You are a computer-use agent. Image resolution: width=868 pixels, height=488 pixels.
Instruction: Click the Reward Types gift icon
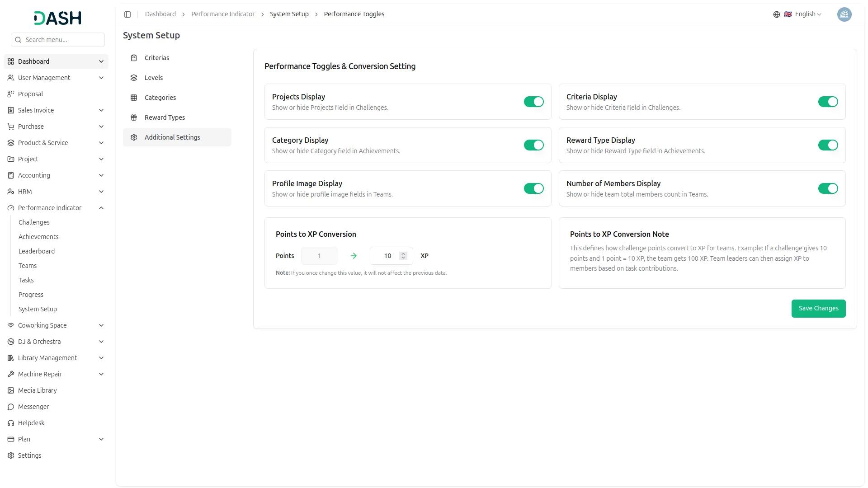point(134,117)
